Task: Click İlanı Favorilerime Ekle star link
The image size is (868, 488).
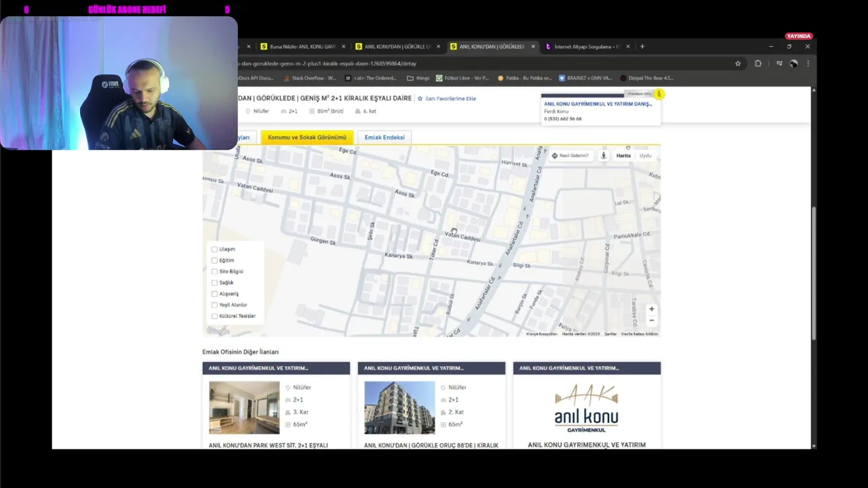Action: 446,98
